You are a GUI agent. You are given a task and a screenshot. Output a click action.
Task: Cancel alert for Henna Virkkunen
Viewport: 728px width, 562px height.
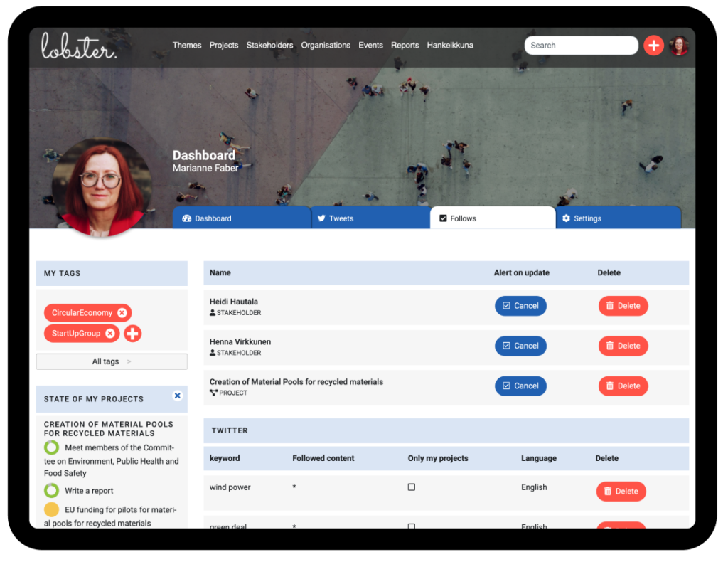520,346
